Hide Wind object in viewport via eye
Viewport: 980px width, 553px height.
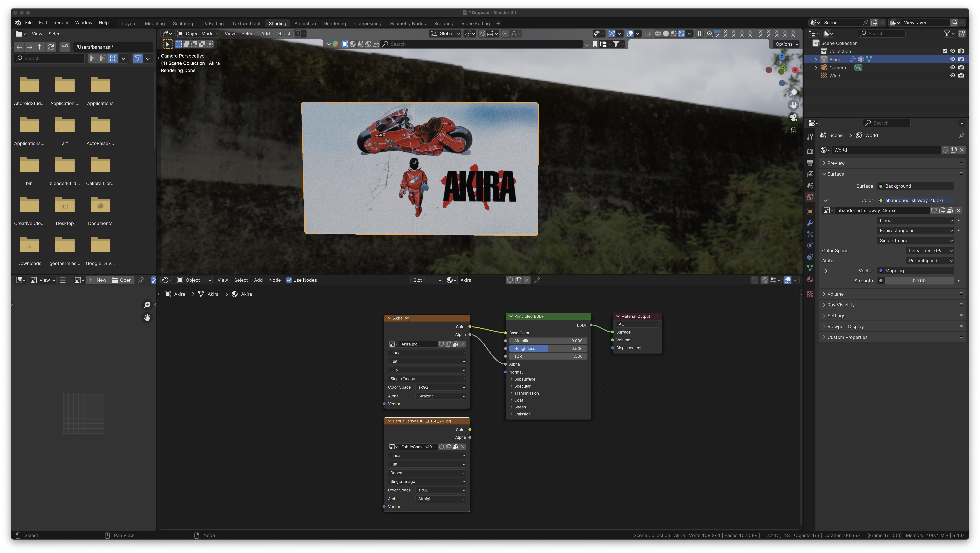point(953,75)
